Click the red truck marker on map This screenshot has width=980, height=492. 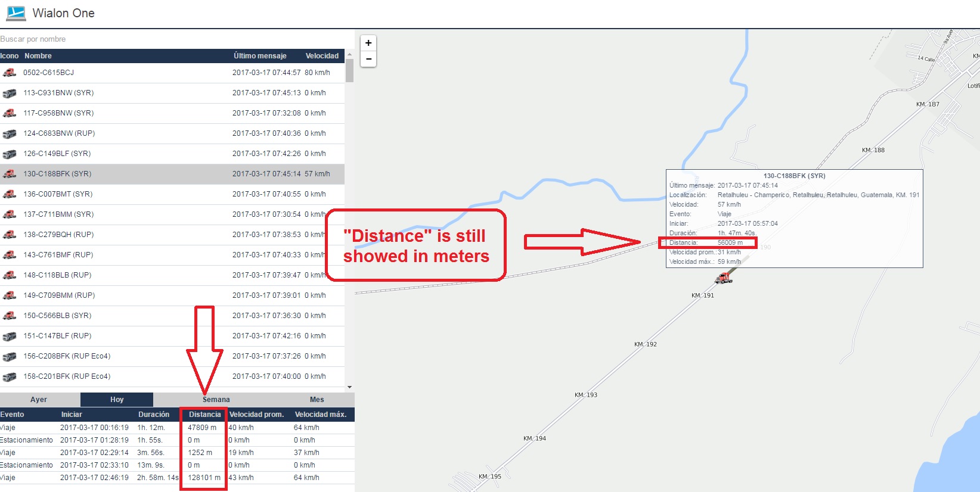pyautogui.click(x=723, y=278)
